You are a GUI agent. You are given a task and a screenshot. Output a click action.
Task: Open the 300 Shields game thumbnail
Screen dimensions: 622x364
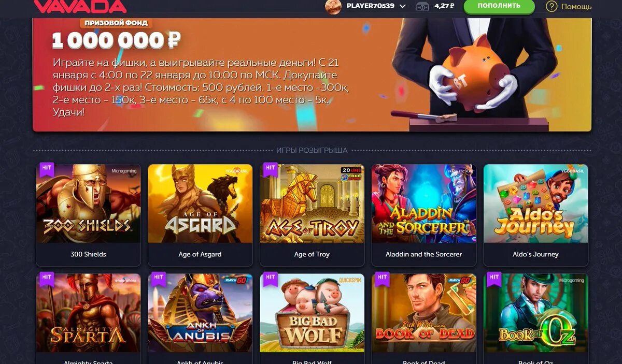tap(88, 203)
